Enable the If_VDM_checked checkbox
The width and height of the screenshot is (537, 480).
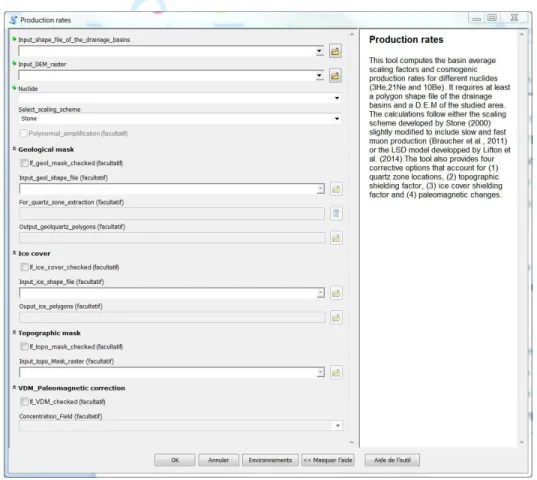click(x=24, y=402)
